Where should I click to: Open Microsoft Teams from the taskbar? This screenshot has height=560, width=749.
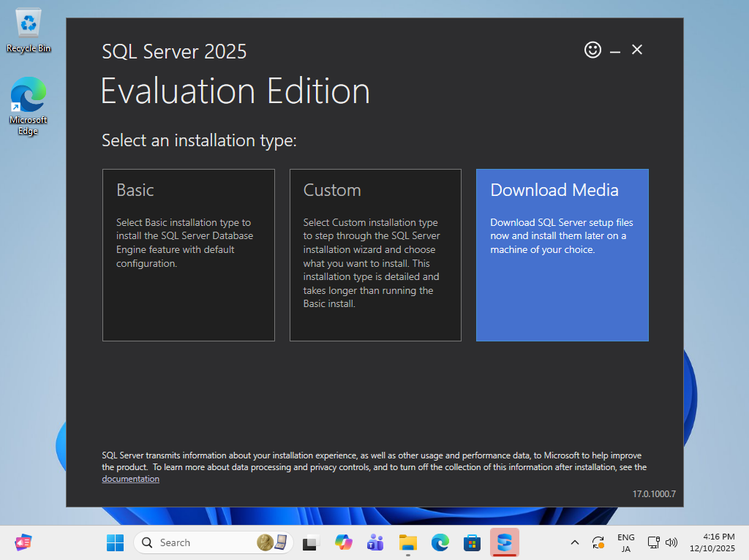[x=375, y=542]
